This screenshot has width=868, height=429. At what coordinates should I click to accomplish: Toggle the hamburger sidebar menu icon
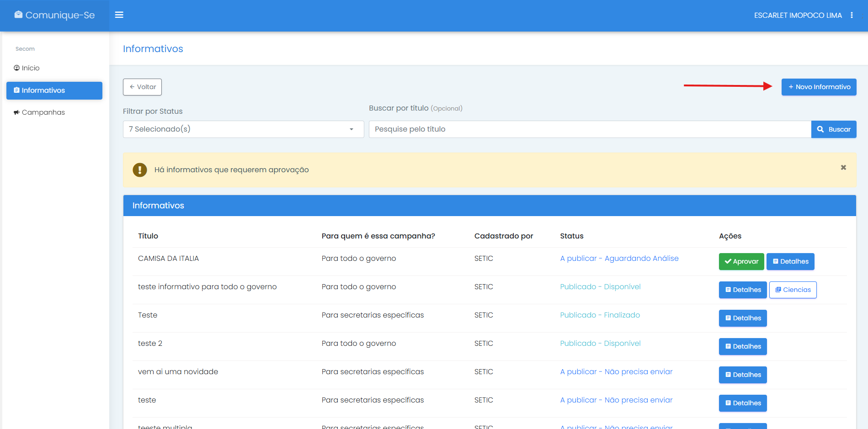click(119, 15)
